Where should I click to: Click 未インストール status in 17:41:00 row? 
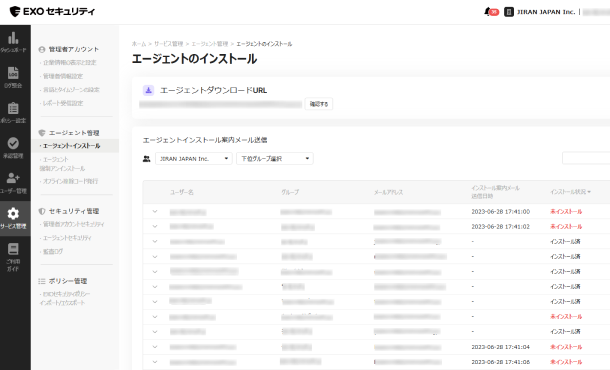(x=566, y=212)
